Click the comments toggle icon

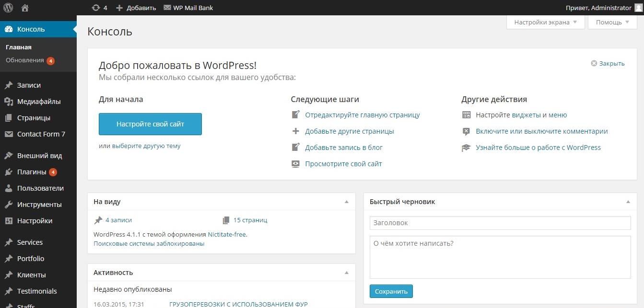click(467, 131)
